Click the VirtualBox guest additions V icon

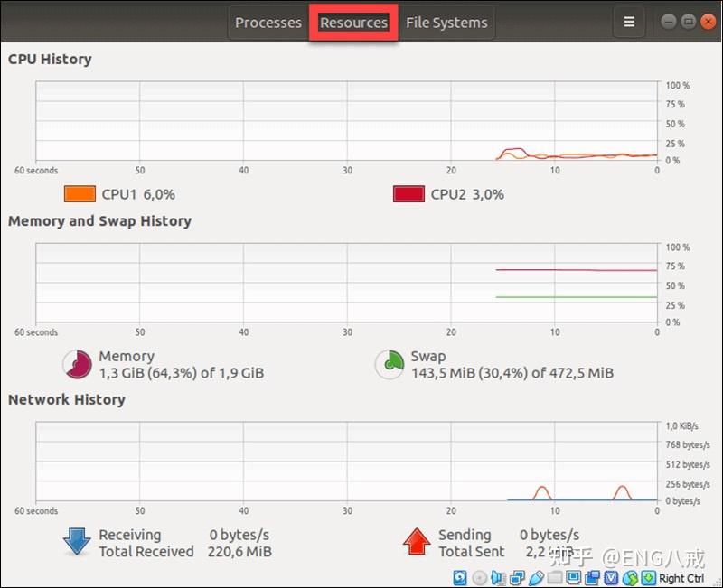pyautogui.click(x=612, y=577)
